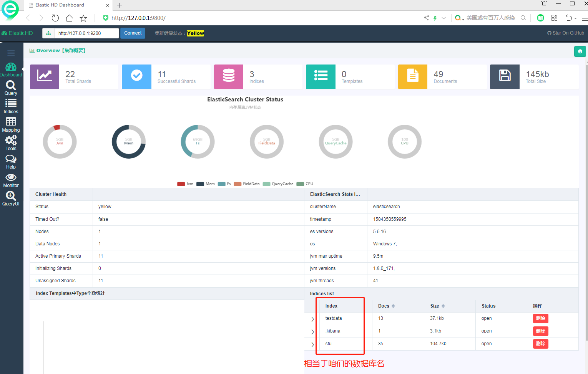Click the share icon in address bar
This screenshot has height=374, width=588.
tap(426, 18)
